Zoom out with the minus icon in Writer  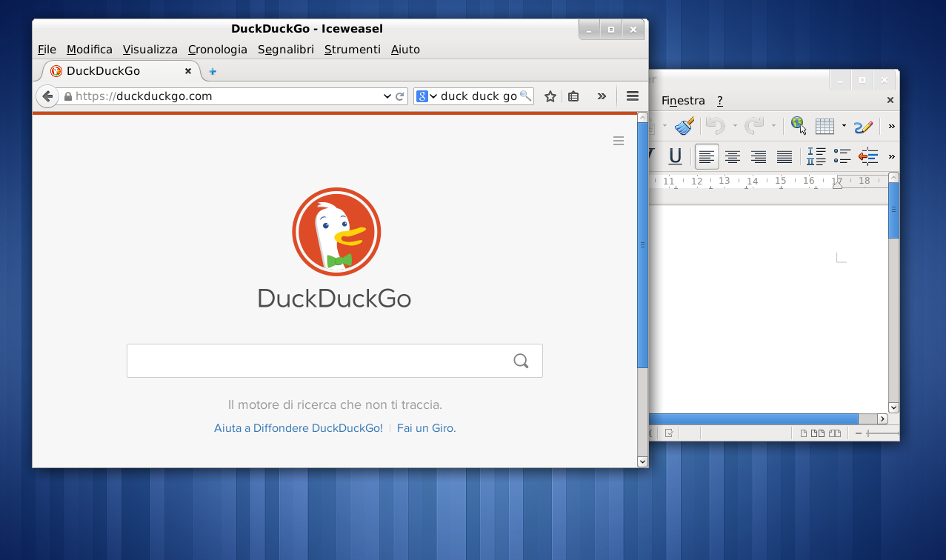(859, 433)
